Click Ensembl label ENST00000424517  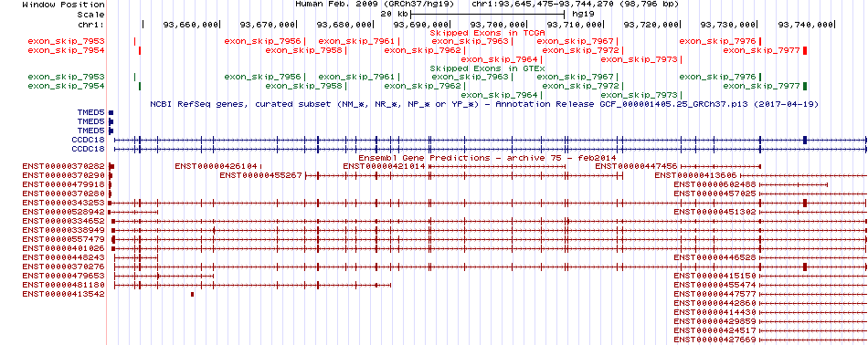[x=715, y=330]
